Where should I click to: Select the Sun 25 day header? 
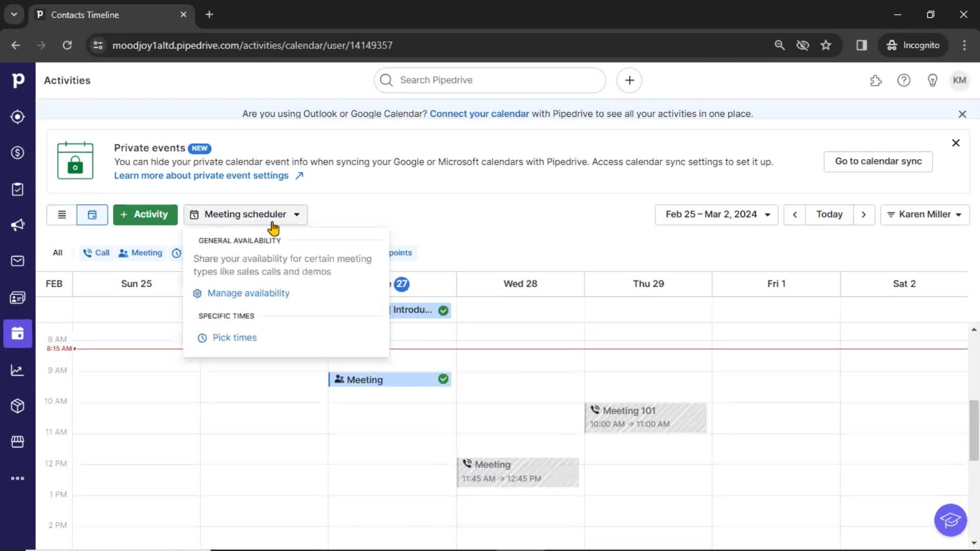[x=136, y=284]
